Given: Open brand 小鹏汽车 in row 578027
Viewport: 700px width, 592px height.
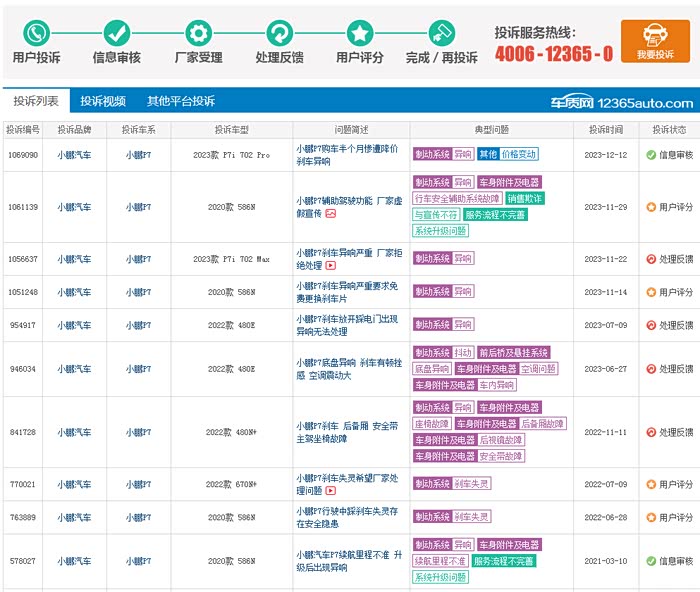Looking at the screenshot, I should [x=74, y=561].
